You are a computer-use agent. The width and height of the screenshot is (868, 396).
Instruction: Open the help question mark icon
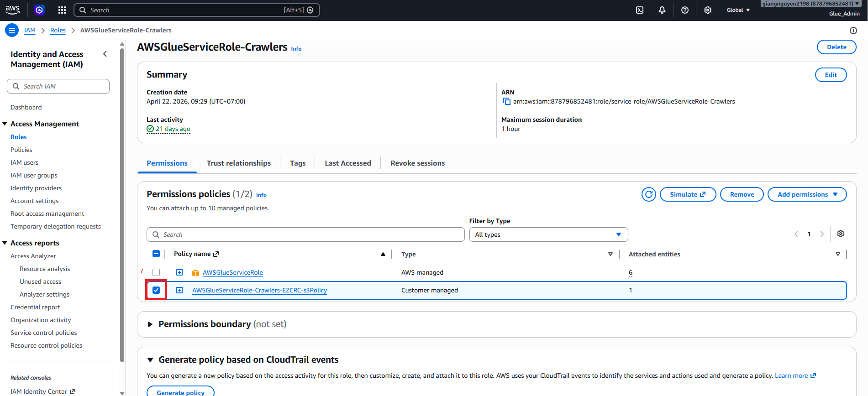(x=685, y=10)
